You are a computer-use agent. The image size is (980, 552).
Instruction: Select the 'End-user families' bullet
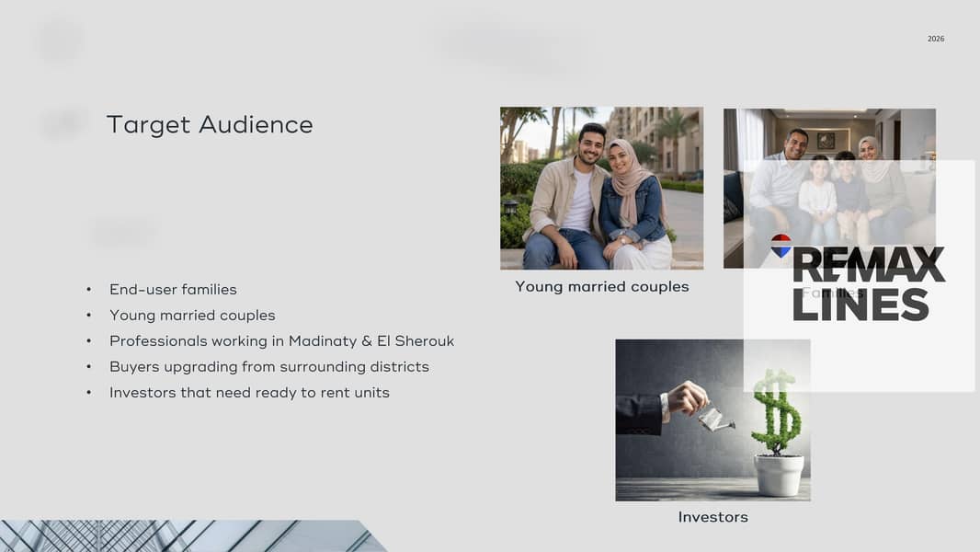pos(173,290)
